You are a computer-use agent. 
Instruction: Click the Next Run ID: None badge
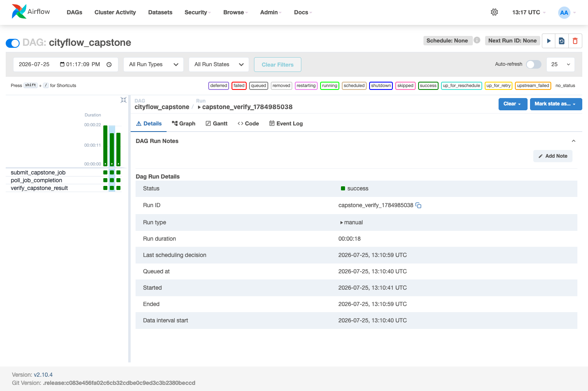click(x=512, y=40)
